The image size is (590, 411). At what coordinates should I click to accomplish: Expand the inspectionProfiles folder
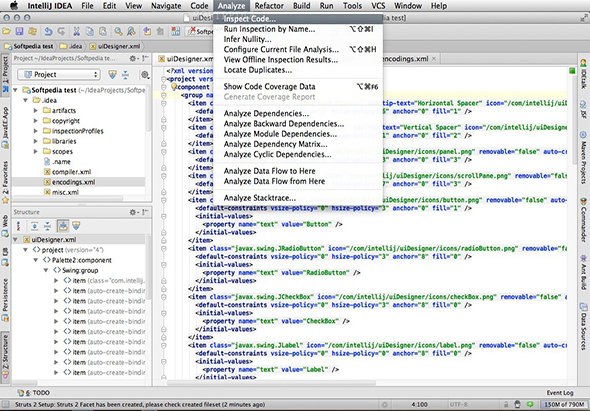35,131
